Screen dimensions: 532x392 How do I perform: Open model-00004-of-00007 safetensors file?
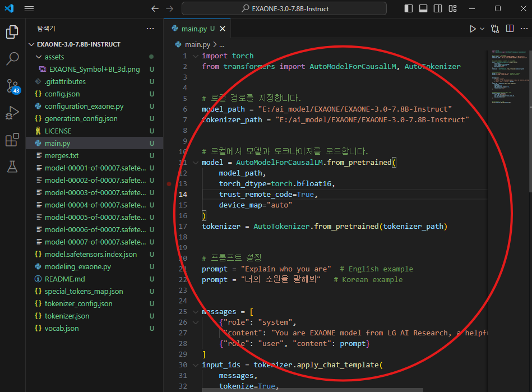(x=94, y=205)
